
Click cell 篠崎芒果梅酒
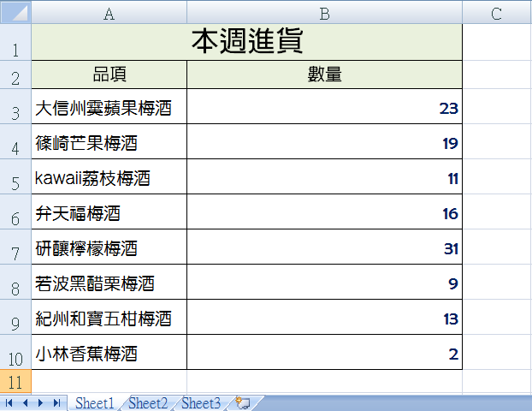click(109, 141)
